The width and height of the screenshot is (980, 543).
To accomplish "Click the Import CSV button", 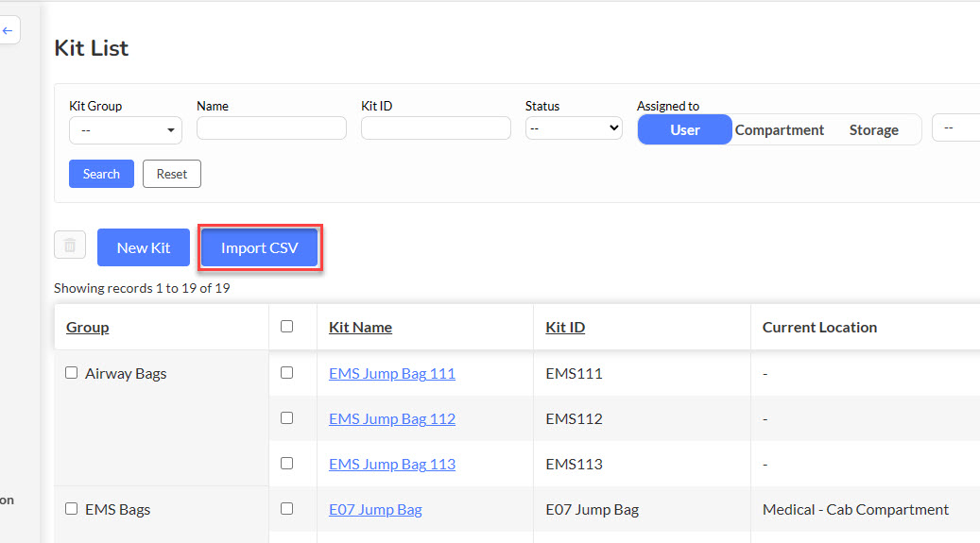I will (x=259, y=247).
